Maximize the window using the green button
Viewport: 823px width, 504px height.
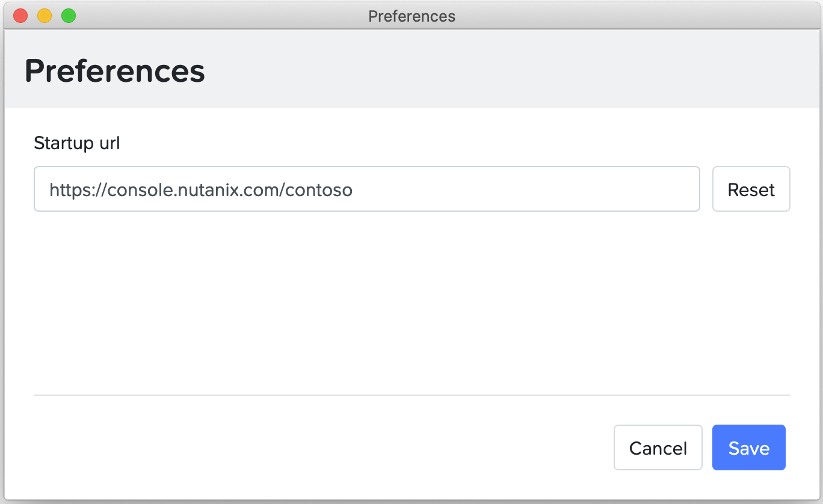[69, 16]
